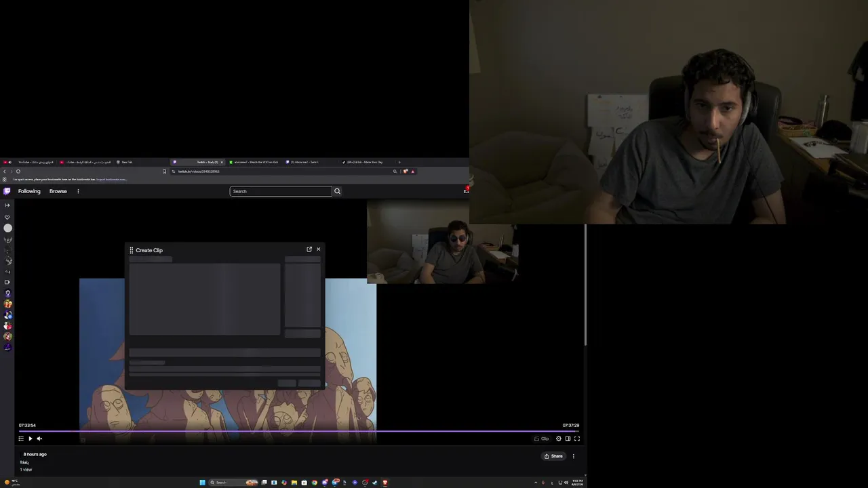Screen dimensions: 868x488
Task: Switch to the first YouTube tab
Action: coord(28,162)
